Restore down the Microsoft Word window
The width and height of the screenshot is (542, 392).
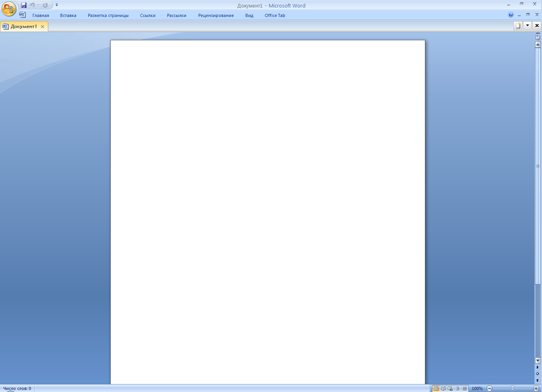pyautogui.click(x=521, y=4)
